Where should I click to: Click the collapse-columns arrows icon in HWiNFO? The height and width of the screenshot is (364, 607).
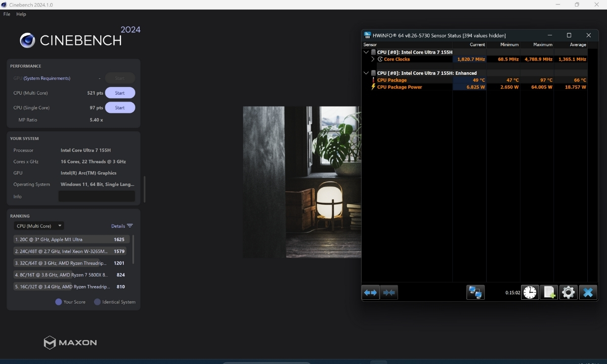[x=389, y=292]
